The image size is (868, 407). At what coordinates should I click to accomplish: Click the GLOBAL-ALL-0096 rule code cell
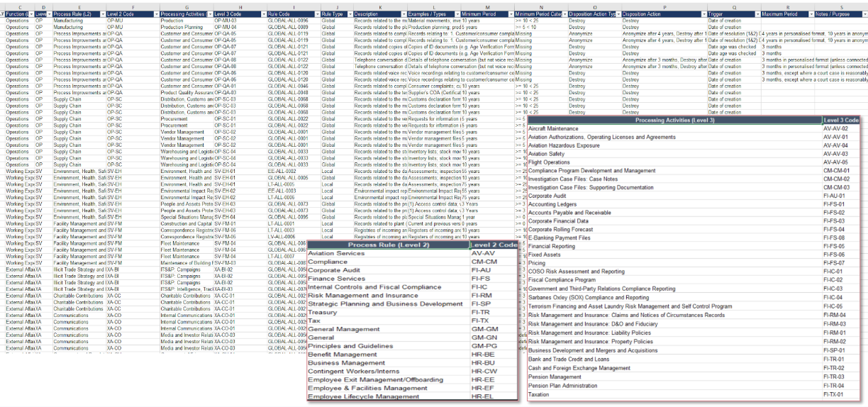click(x=293, y=21)
